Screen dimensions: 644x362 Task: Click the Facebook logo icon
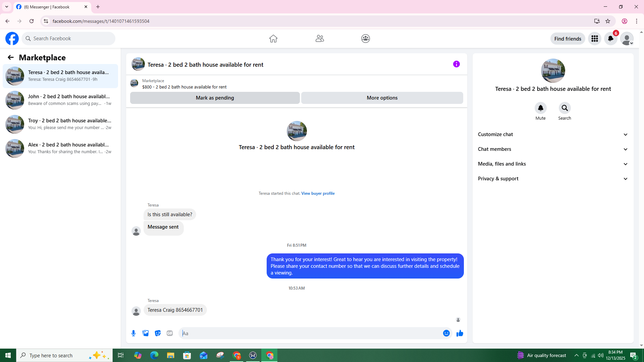pyautogui.click(x=12, y=39)
